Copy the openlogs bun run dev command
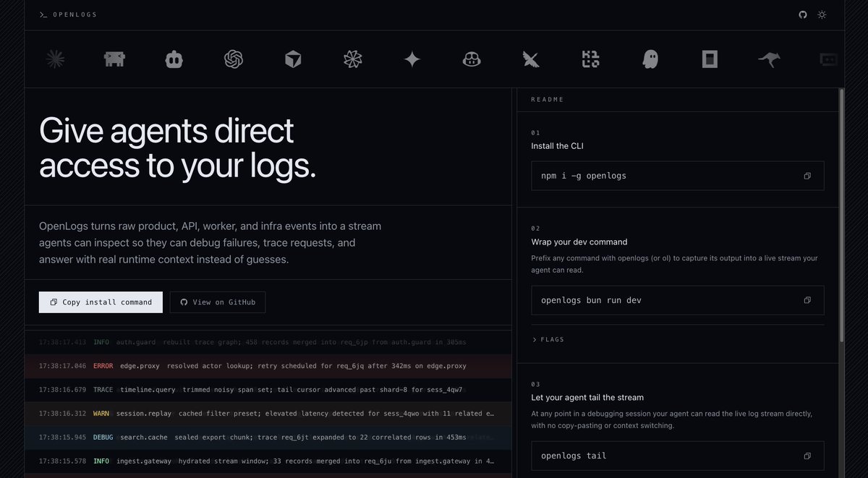Image resolution: width=868 pixels, height=478 pixels. [807, 300]
